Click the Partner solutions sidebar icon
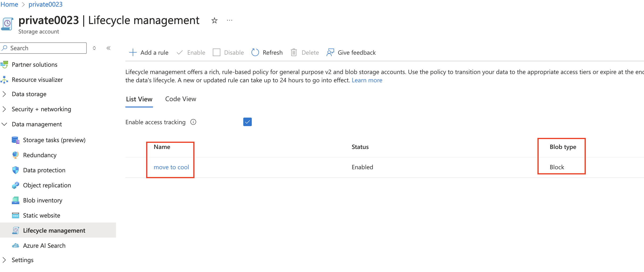The image size is (644, 272). 4,65
